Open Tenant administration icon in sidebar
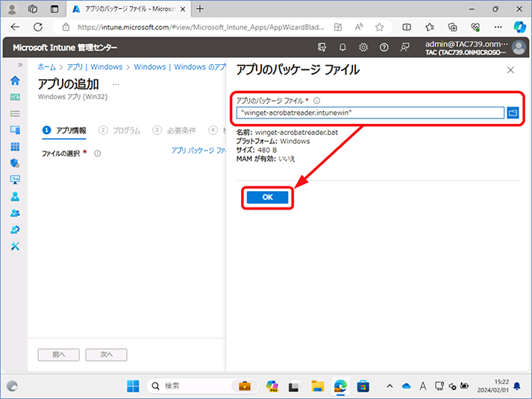The width and height of the screenshot is (532, 399). pos(15,230)
